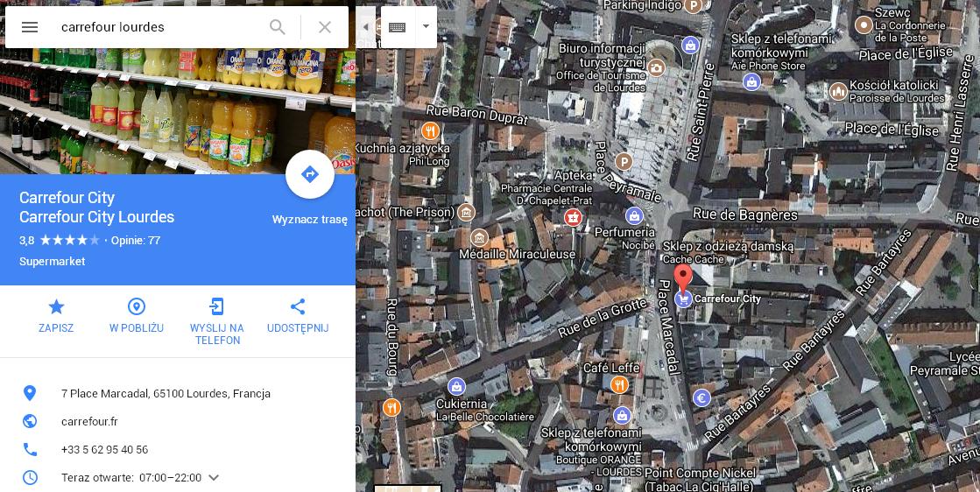Screen dimensions: 980x492
Task: Open the store shelf photo thumbnail
Action: tap(178, 111)
